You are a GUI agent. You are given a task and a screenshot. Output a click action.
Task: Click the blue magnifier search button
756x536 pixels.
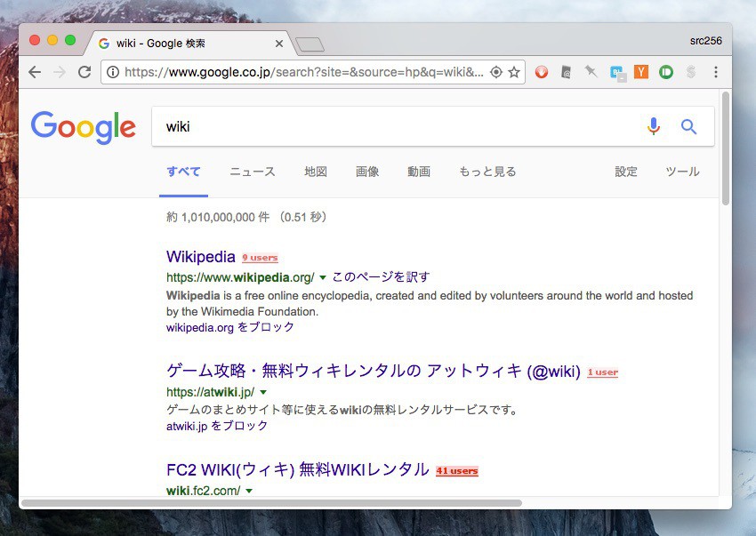tap(688, 127)
